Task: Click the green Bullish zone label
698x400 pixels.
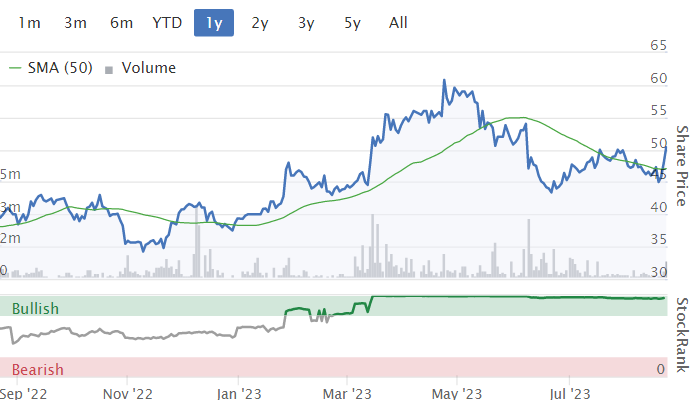Action: [x=35, y=309]
